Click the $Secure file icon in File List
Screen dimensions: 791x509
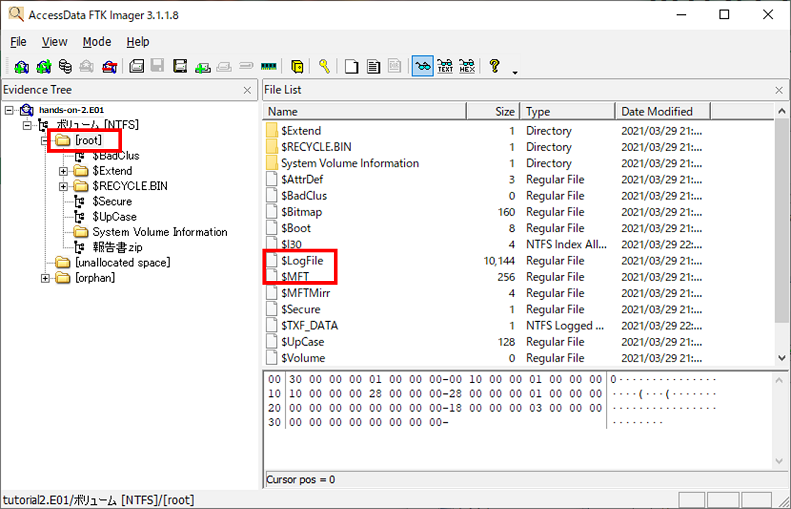click(x=272, y=309)
